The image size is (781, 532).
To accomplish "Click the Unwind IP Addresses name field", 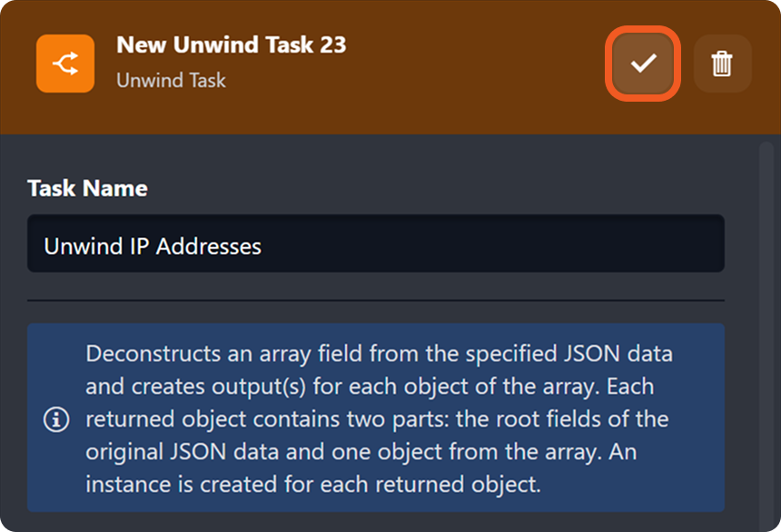I will 375,243.
